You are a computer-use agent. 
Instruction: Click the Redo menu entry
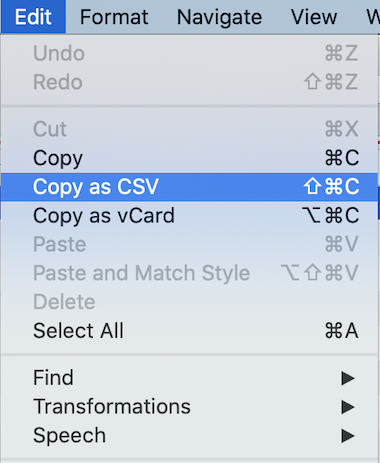[x=189, y=82]
